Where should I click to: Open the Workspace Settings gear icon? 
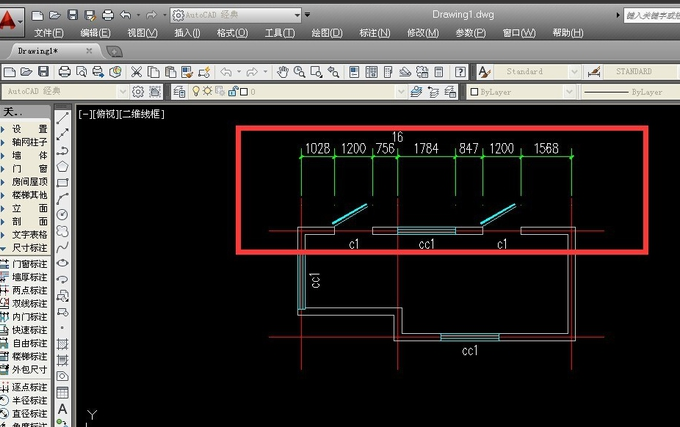138,91
